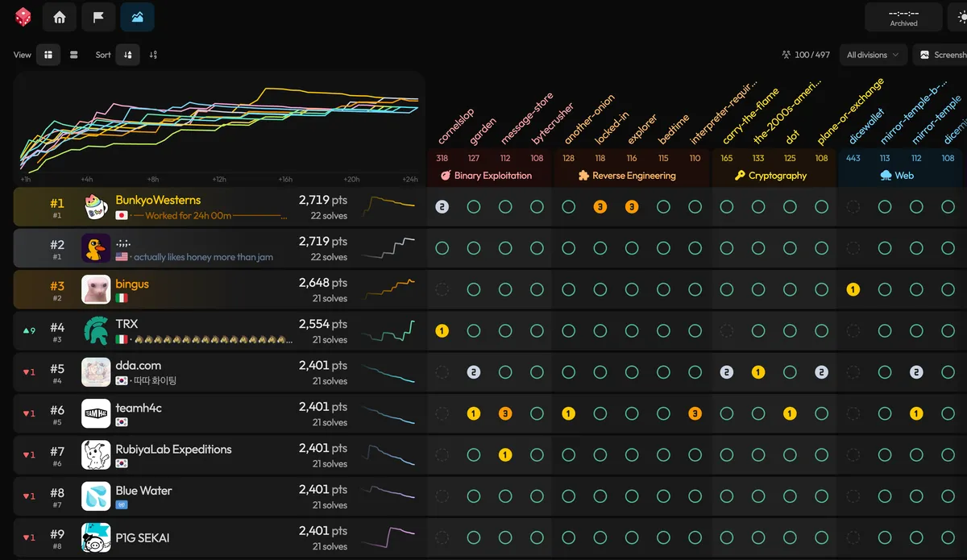This screenshot has width=967, height=560.
Task: Toggle the light theme sun icon
Action: [960, 17]
